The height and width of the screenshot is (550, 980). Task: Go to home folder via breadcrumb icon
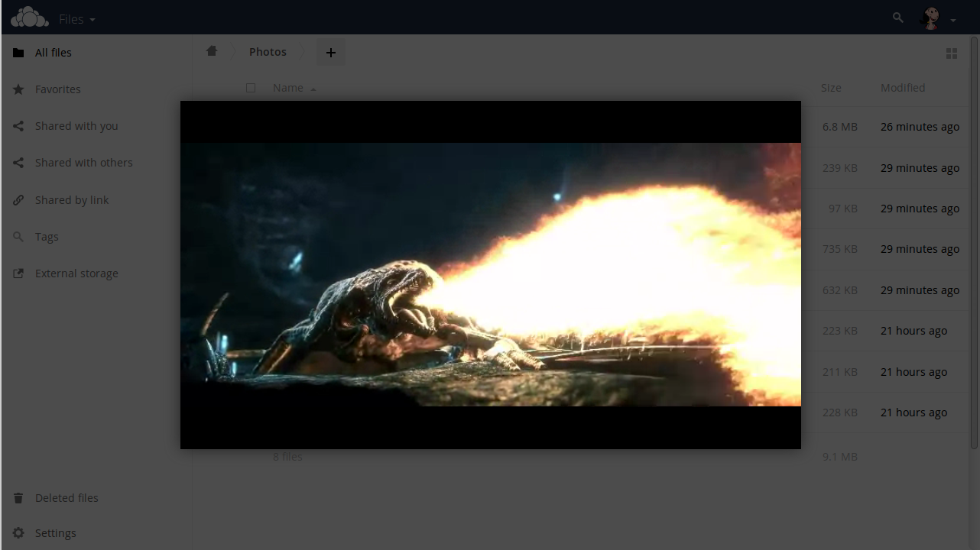(212, 51)
